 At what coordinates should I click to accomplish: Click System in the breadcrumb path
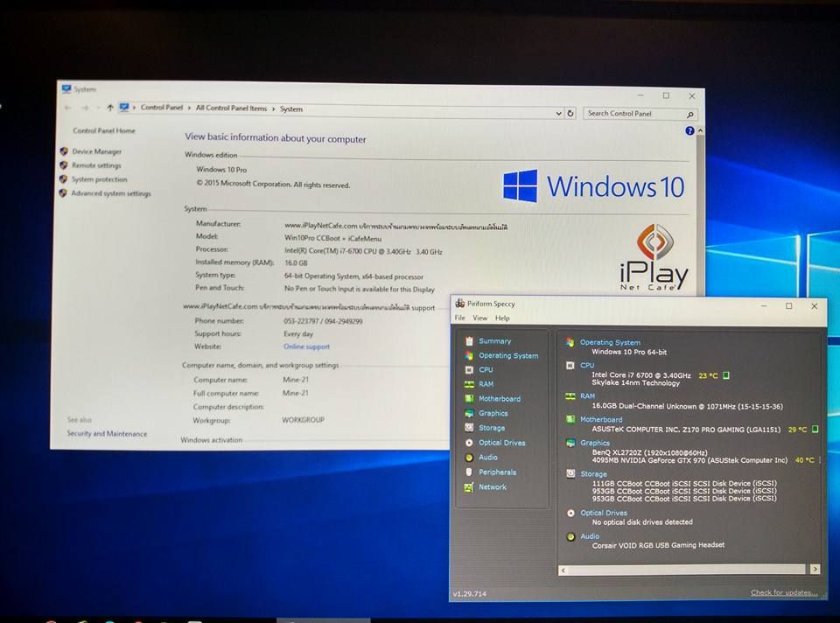[x=290, y=108]
